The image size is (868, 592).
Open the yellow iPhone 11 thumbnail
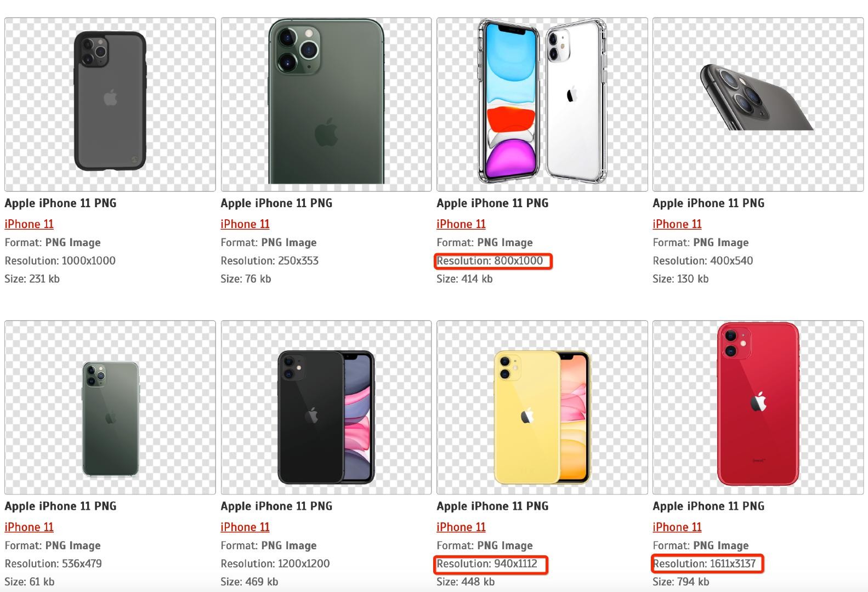point(542,417)
